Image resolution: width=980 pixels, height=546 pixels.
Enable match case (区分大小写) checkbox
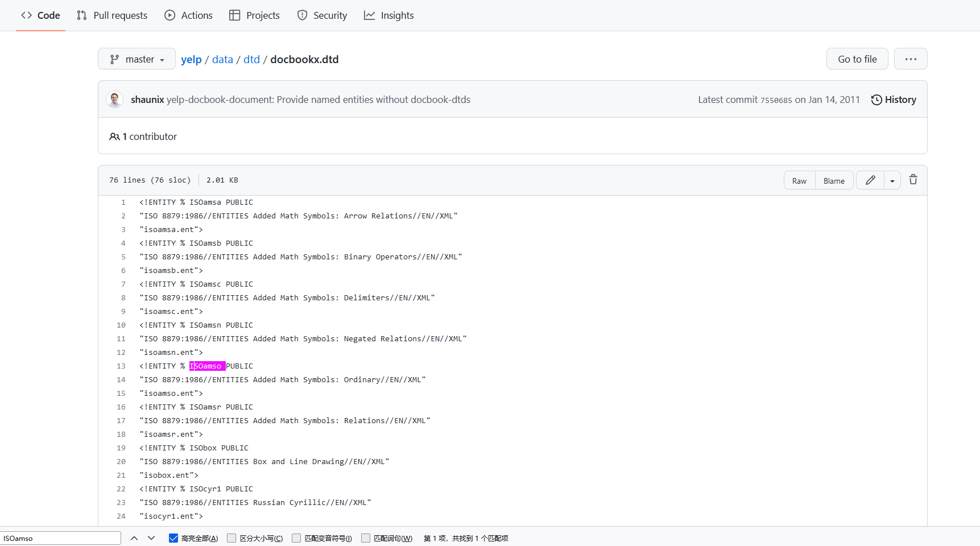[231, 538]
